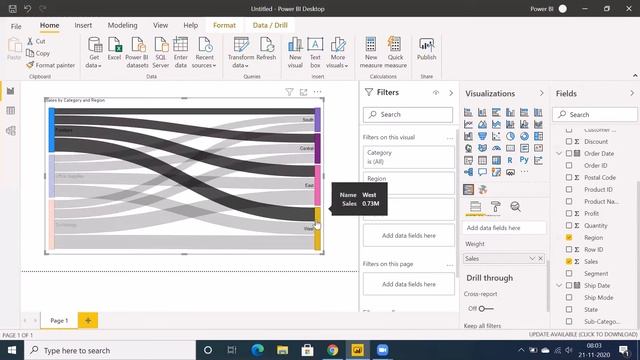
Task: Open the Analytics magnifier tab
Action: (516, 207)
